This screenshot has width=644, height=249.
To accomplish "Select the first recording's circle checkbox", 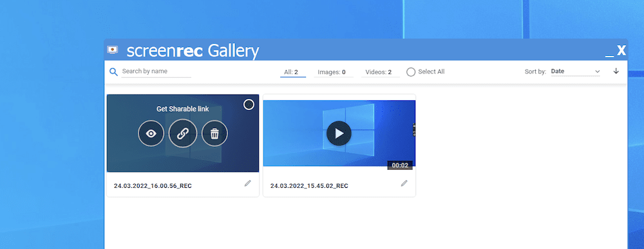I will point(249,105).
